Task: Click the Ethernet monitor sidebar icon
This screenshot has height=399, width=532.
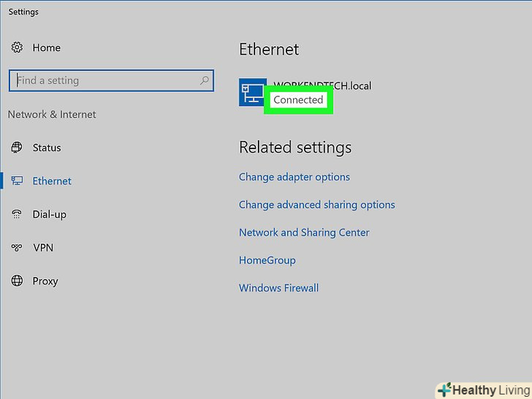Action: pos(17,180)
